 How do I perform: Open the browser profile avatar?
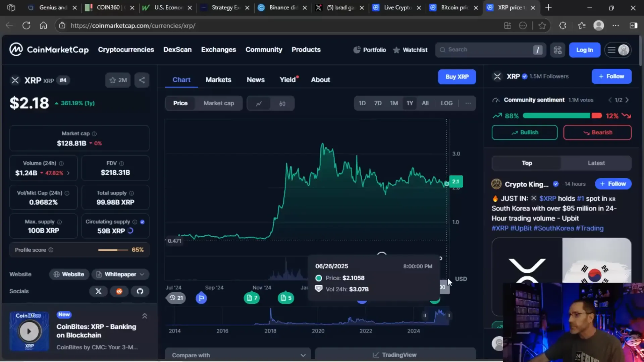(598, 25)
